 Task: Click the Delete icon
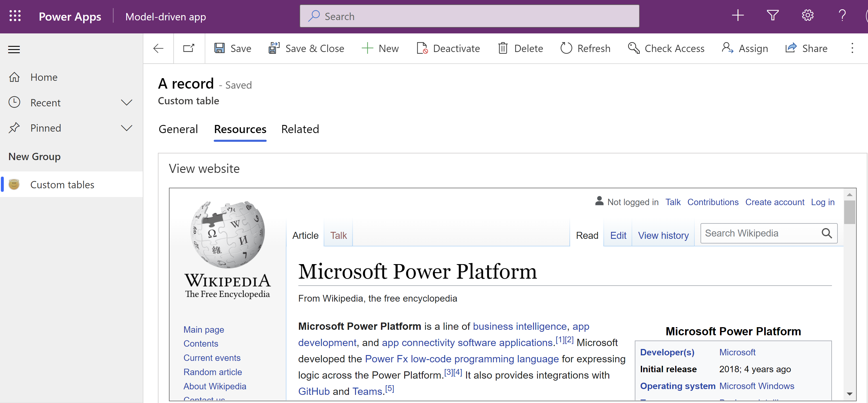tap(504, 48)
